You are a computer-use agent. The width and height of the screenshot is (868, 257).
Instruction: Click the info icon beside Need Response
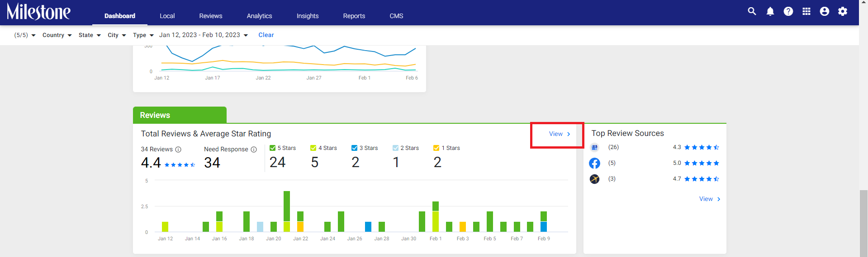tap(254, 150)
